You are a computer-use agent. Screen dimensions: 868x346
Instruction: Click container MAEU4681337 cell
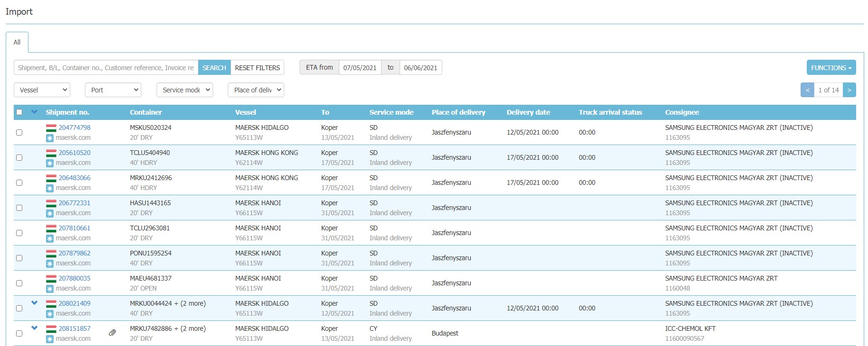pos(150,278)
